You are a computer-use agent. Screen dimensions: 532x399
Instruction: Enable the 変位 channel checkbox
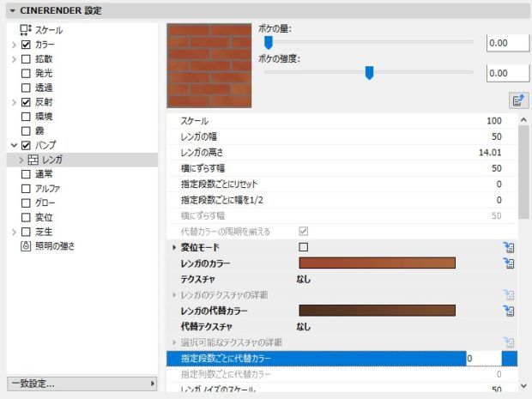[26, 217]
